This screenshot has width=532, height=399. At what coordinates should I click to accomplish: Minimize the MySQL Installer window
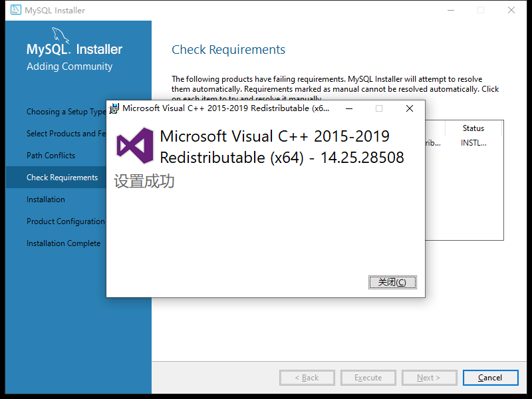(451, 10)
